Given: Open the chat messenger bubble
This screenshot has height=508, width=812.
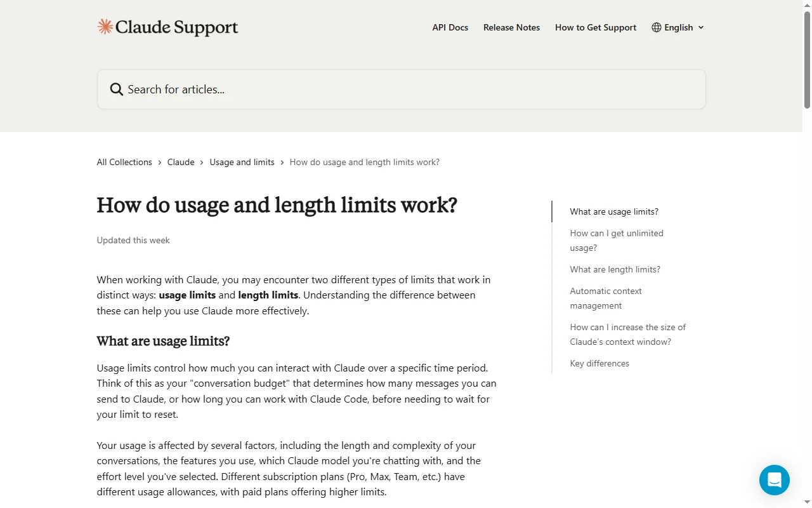Looking at the screenshot, I should pyautogui.click(x=775, y=480).
